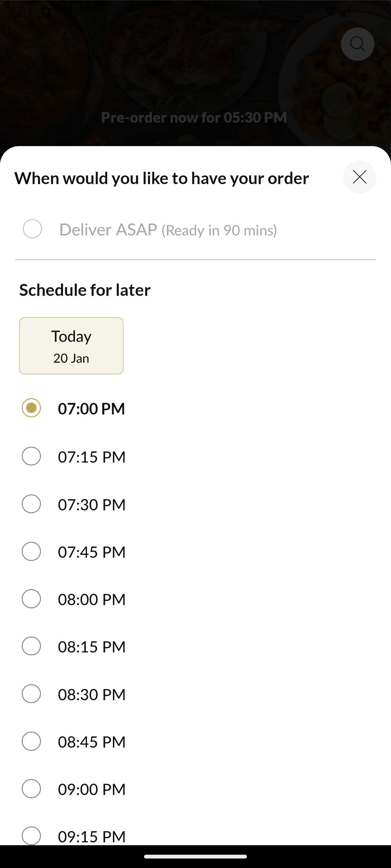This screenshot has height=868, width=391.
Task: Select the Today 20 Jan date tab
Action: [x=71, y=346]
